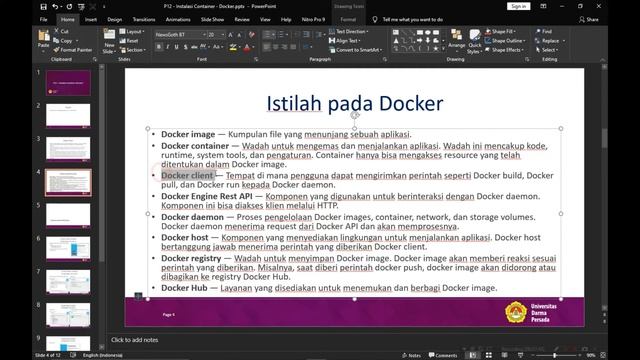Toggle bullets list button
Viewport: 640px width, 360px height.
tap(267, 35)
